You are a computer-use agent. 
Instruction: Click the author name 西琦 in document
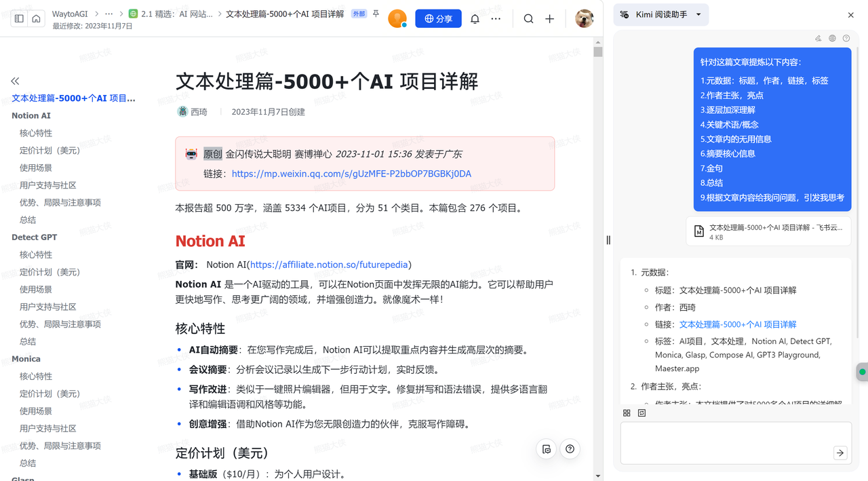point(199,112)
